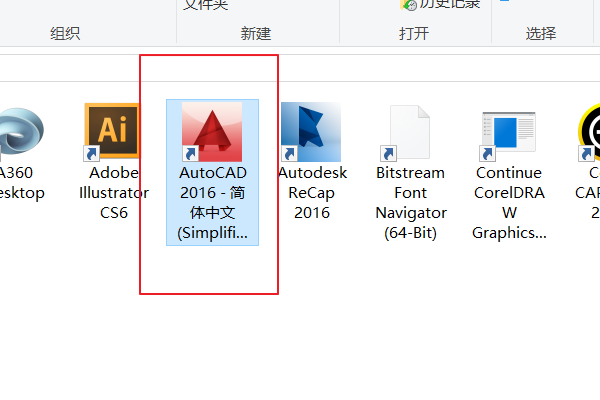Select the Autodesk ReCap 2016 shortcut icon

[311, 132]
